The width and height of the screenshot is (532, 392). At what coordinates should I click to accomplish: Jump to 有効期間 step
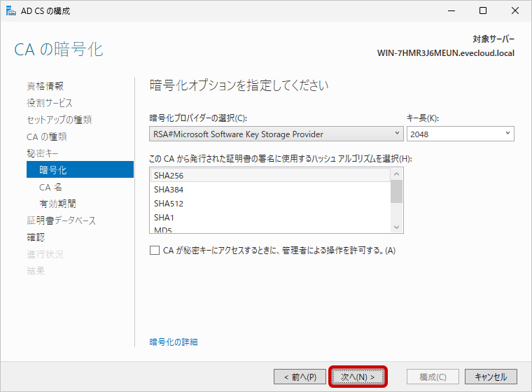coord(57,204)
